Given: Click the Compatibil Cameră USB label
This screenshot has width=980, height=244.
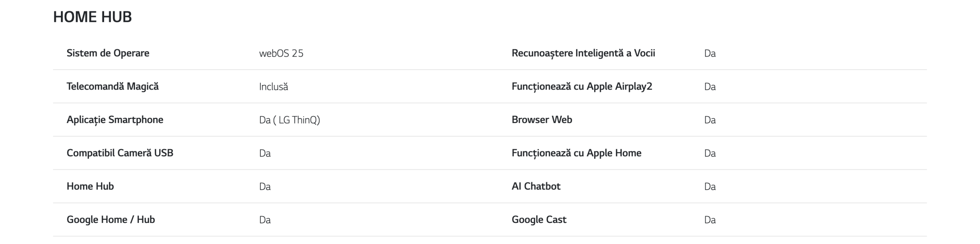Looking at the screenshot, I should click(x=120, y=153).
